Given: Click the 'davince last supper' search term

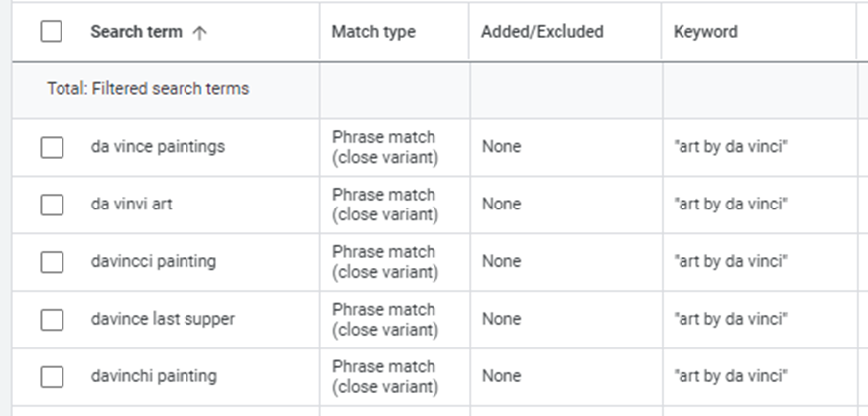Looking at the screenshot, I should (x=163, y=320).
